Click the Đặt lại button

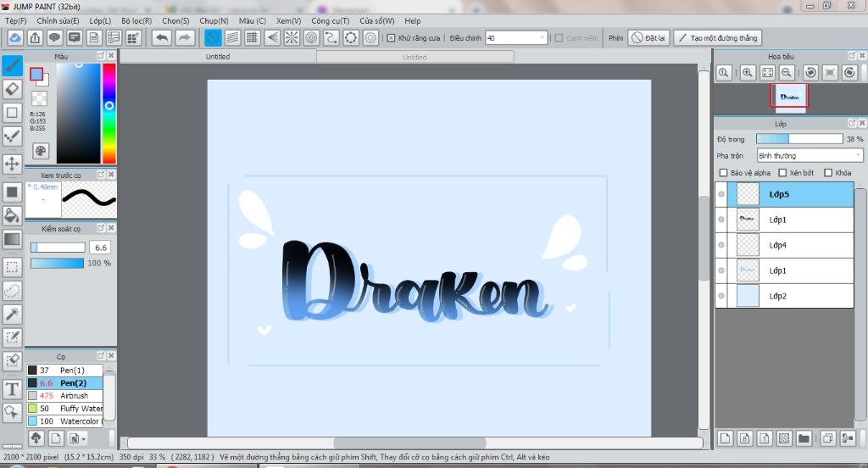(648, 37)
